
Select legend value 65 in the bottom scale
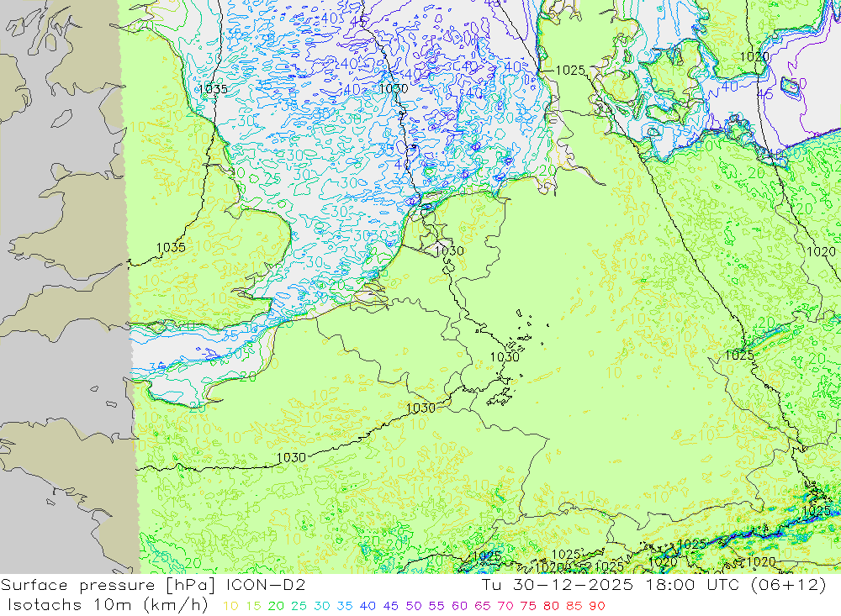coord(482,606)
